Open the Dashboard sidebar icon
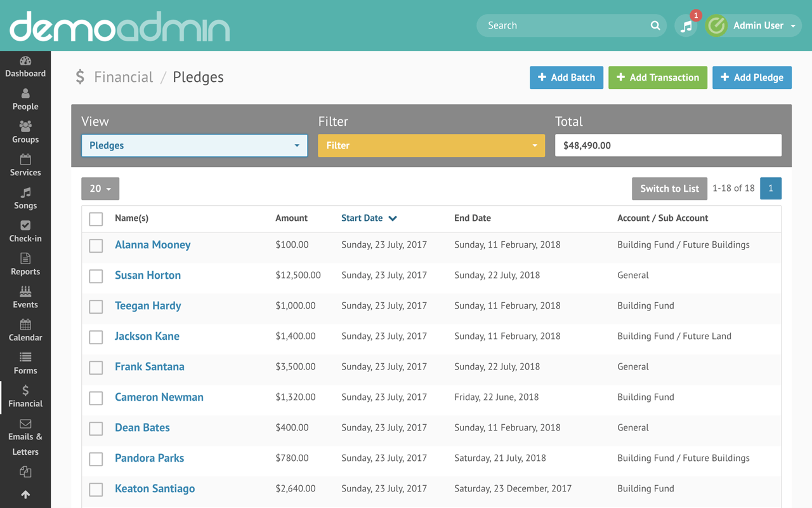812x508 pixels. pyautogui.click(x=25, y=61)
